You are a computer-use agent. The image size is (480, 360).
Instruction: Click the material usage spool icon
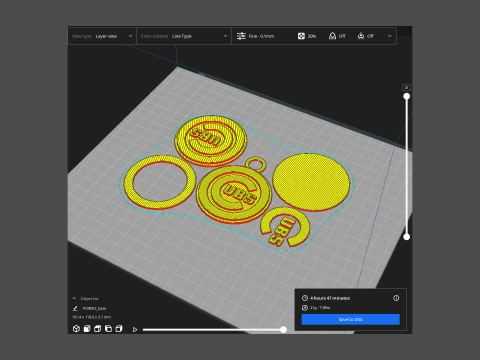(x=305, y=308)
